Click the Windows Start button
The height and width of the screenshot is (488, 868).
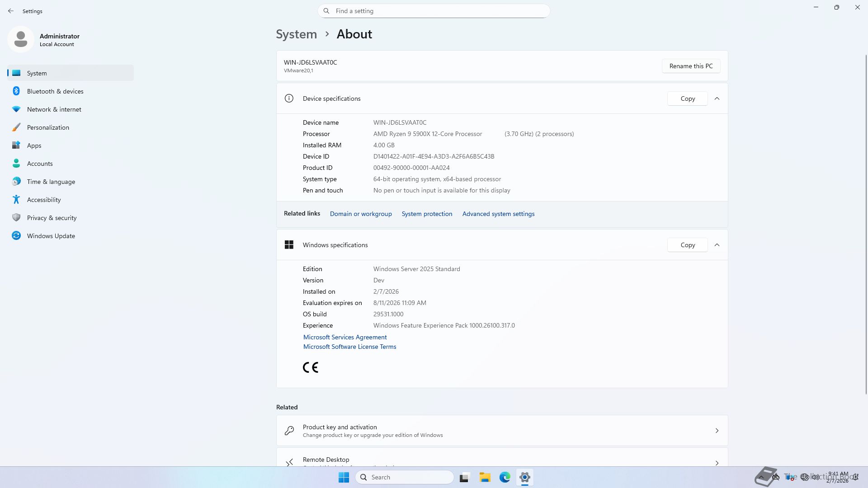344,477
